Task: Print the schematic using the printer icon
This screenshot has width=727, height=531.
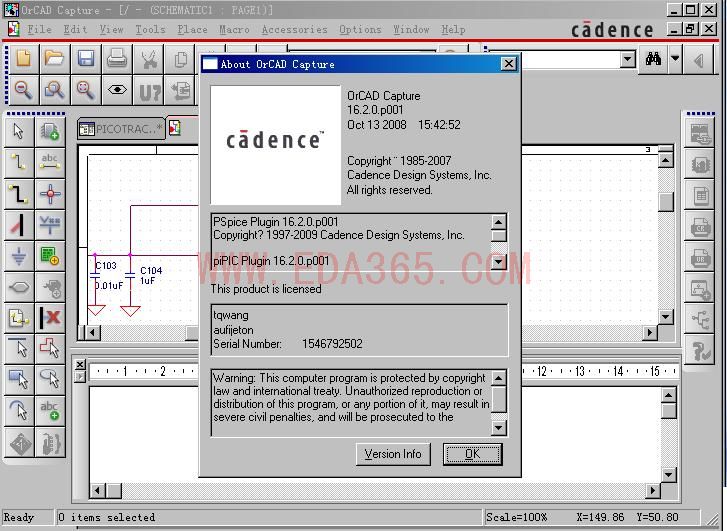Action: pos(117,59)
